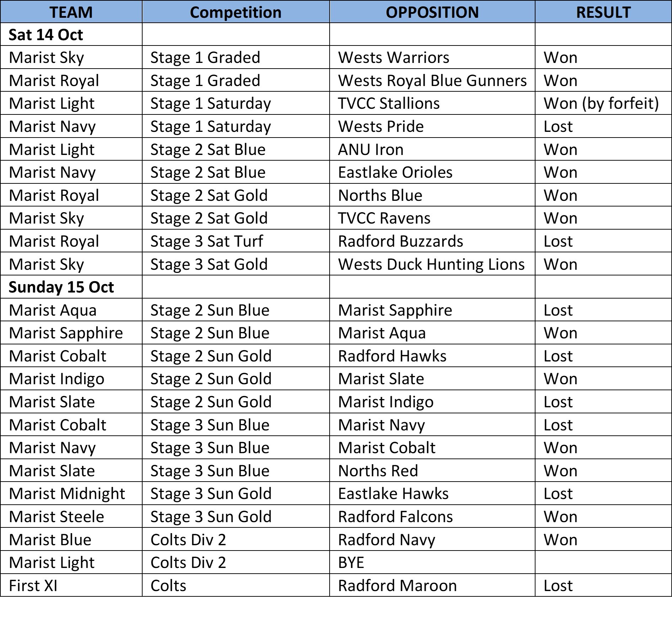This screenshot has height=617, width=672.
Task: Click the Wests Royal Blue Gunners cell
Action: [432, 81]
